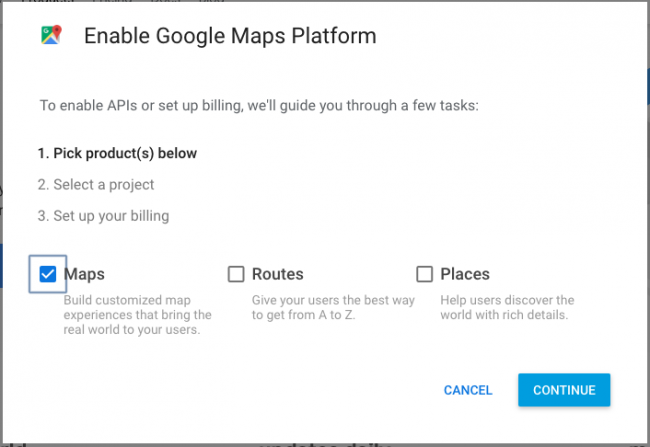Click empty dialog space left of CANCEL
This screenshot has width=650, height=447.
point(250,390)
